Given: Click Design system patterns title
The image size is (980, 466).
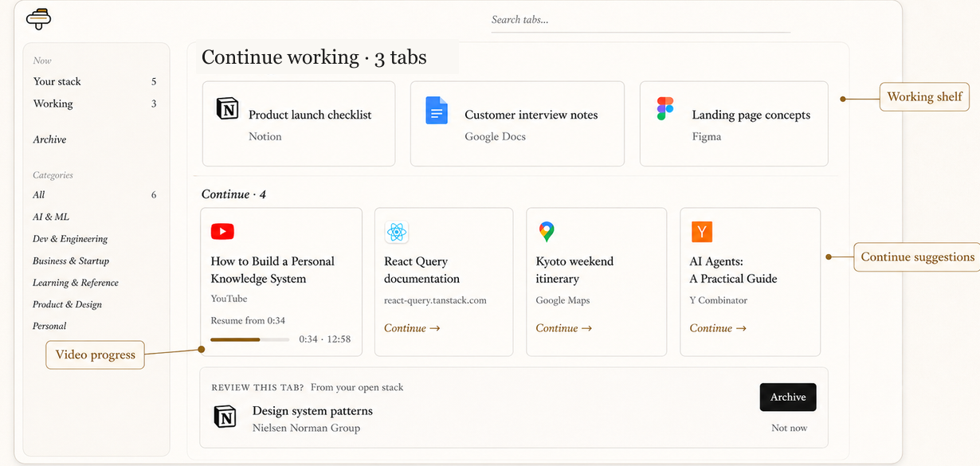Looking at the screenshot, I should [x=312, y=411].
